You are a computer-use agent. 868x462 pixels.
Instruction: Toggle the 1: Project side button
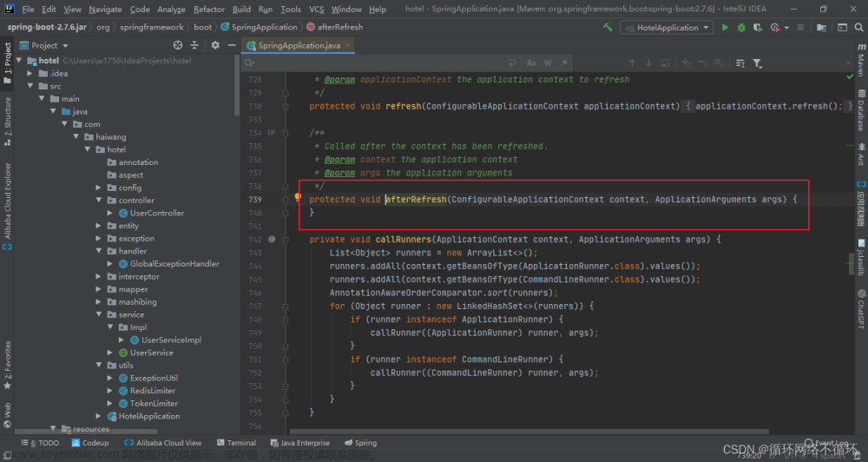pos(8,63)
